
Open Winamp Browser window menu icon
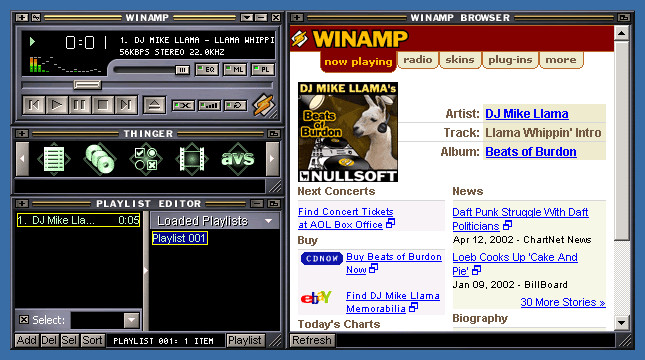(297, 18)
